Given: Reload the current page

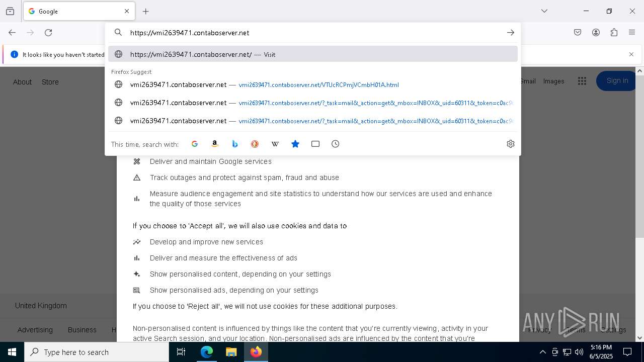Looking at the screenshot, I should click(48, 33).
